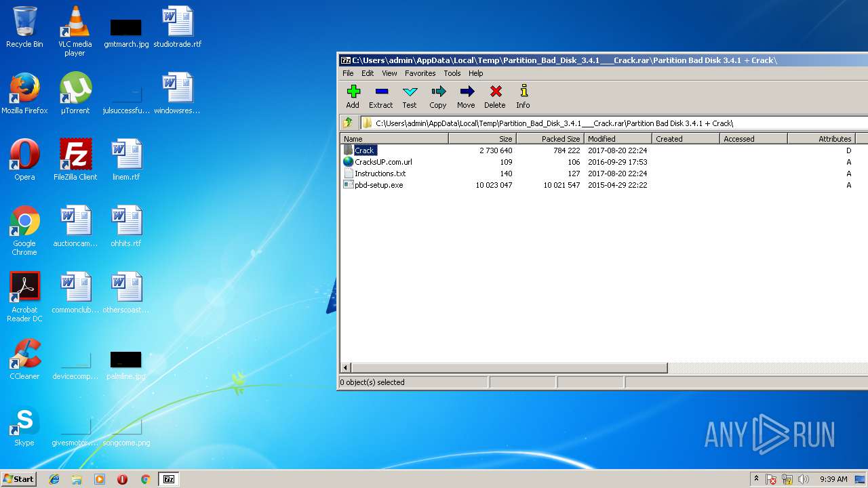Select the VLC media player shortcut
Viewport: 868px width, 488px height.
click(75, 31)
